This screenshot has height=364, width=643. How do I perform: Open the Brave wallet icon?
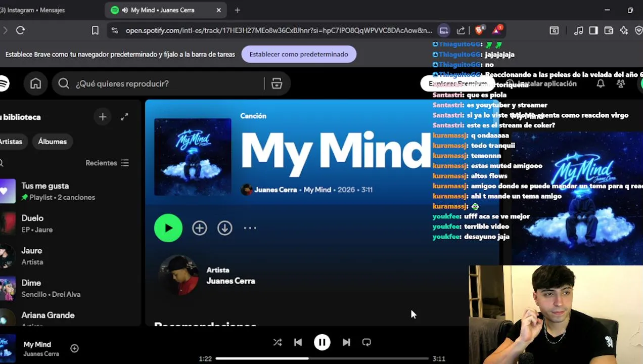[x=609, y=30]
